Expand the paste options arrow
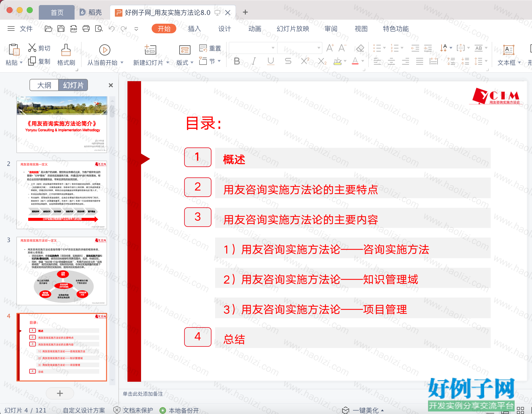Viewport: 532px width, 414px height. (21, 62)
